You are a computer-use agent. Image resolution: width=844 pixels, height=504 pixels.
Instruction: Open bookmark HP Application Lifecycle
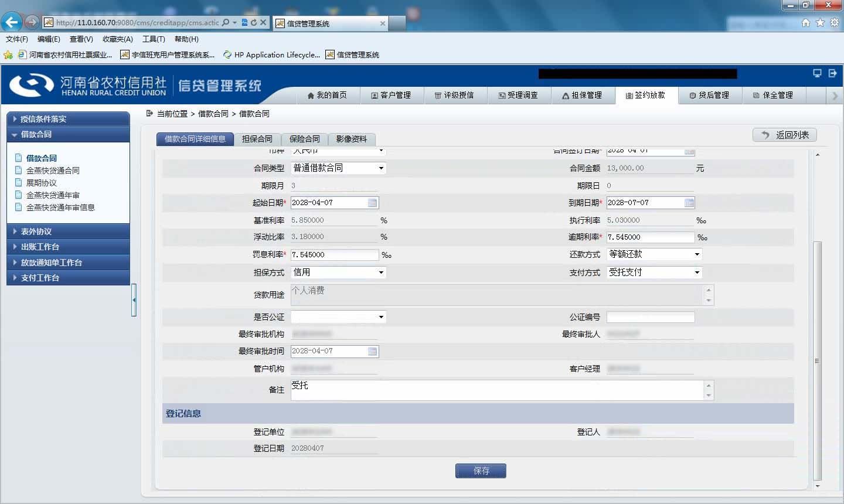(x=271, y=55)
